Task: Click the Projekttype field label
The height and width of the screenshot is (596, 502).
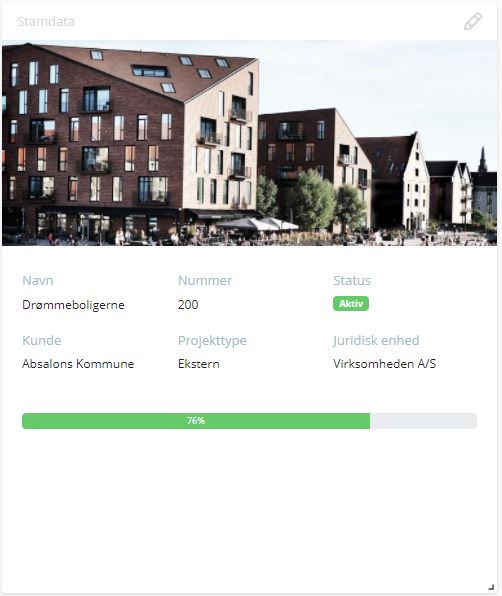Action: pos(212,341)
